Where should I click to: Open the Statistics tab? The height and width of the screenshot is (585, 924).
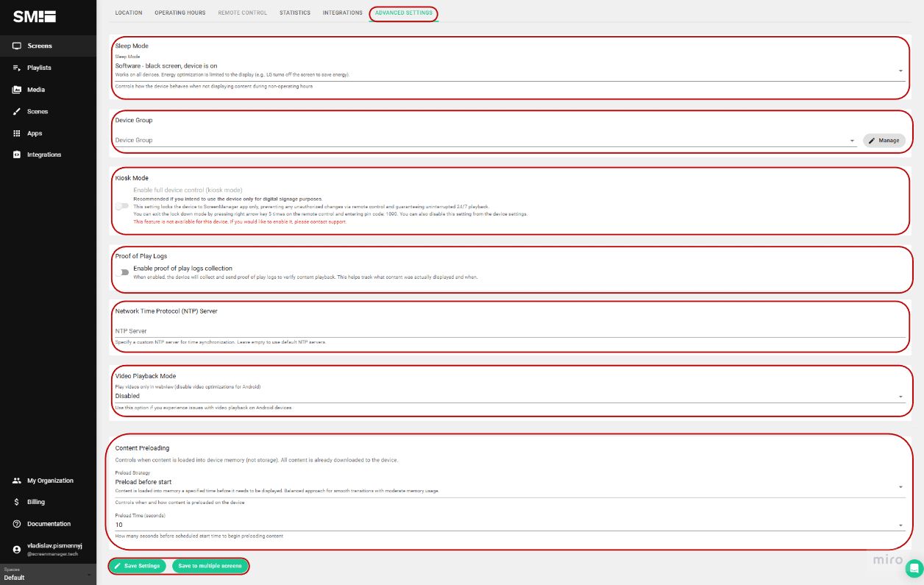pyautogui.click(x=295, y=13)
